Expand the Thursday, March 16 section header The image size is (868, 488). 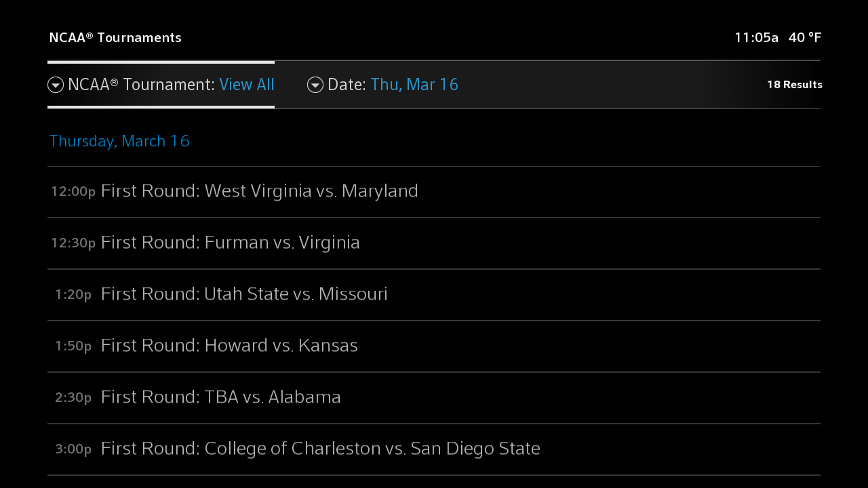tap(119, 141)
